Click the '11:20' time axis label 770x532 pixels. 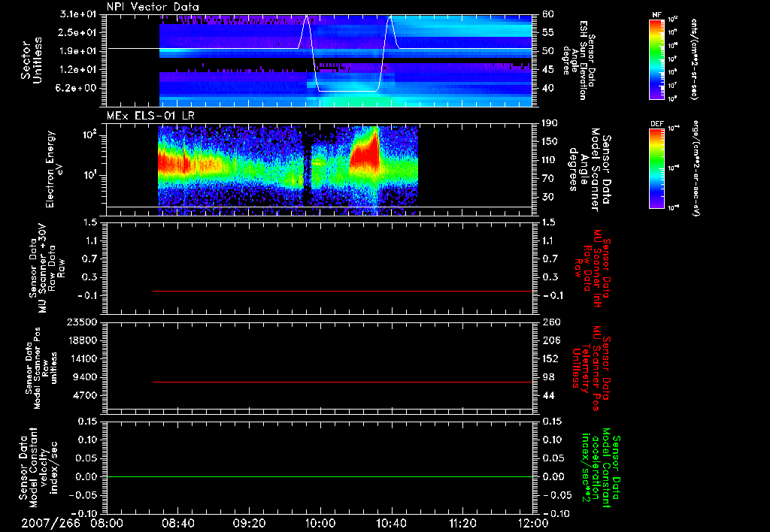click(x=462, y=523)
